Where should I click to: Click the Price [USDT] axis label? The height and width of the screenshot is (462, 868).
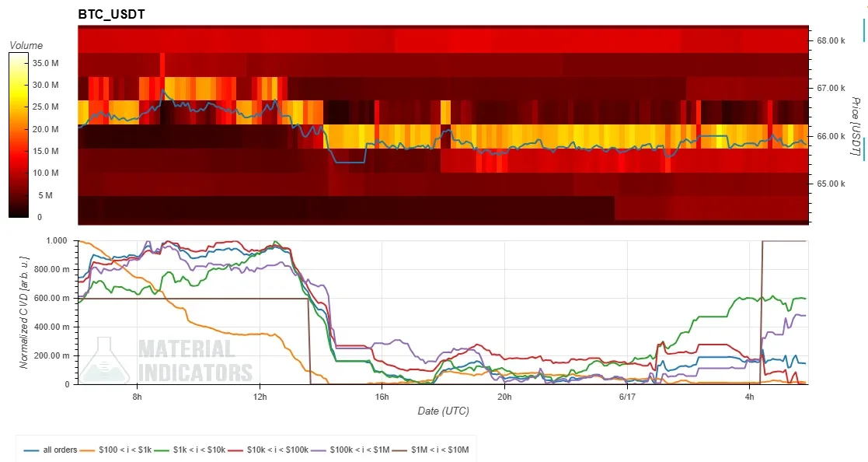coord(856,126)
